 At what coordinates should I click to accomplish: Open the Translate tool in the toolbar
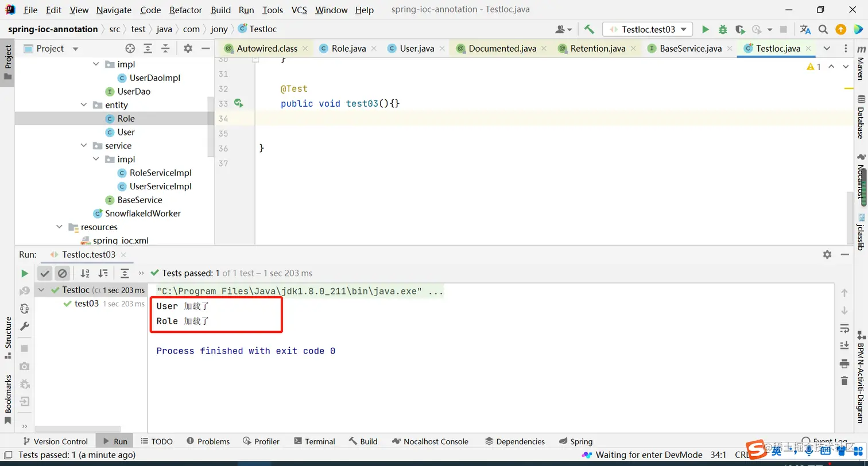pyautogui.click(x=805, y=29)
